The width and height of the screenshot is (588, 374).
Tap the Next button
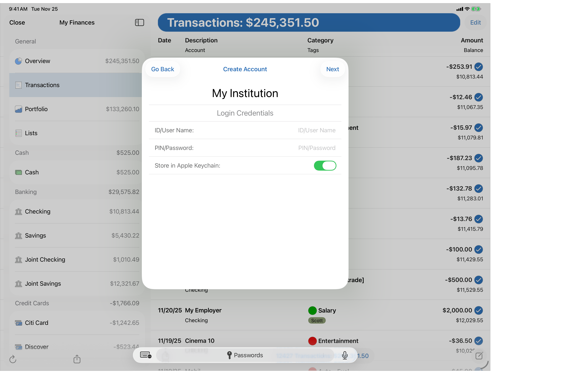pos(332,69)
